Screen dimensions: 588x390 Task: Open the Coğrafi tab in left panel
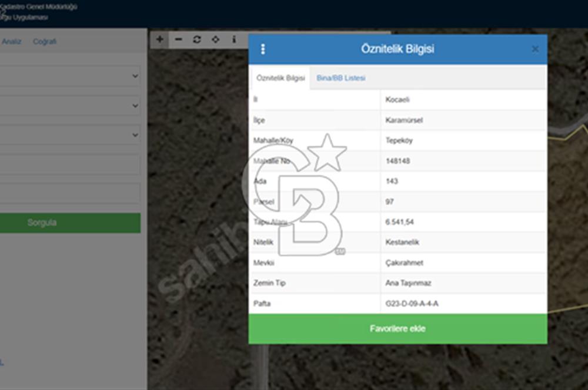point(45,42)
